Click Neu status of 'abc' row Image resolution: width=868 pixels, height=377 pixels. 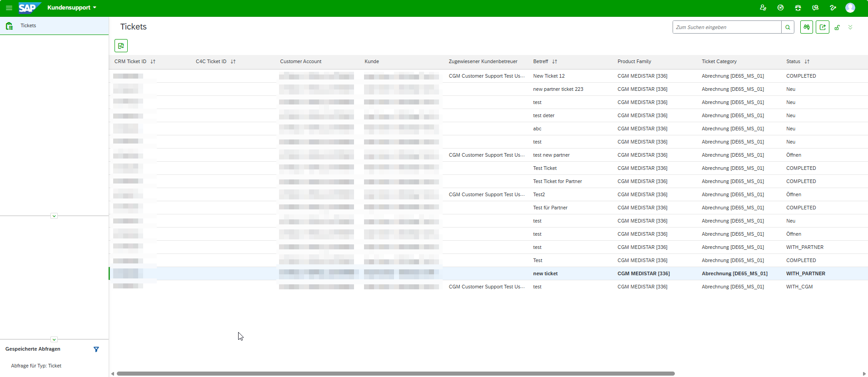pyautogui.click(x=791, y=129)
